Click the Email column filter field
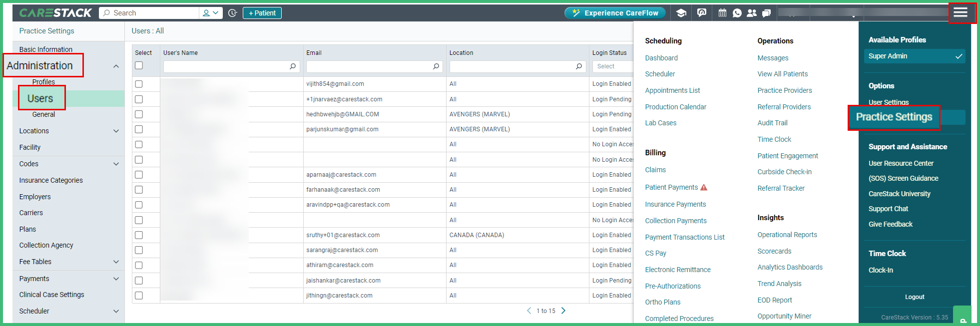The height and width of the screenshot is (326, 980). (x=374, y=66)
